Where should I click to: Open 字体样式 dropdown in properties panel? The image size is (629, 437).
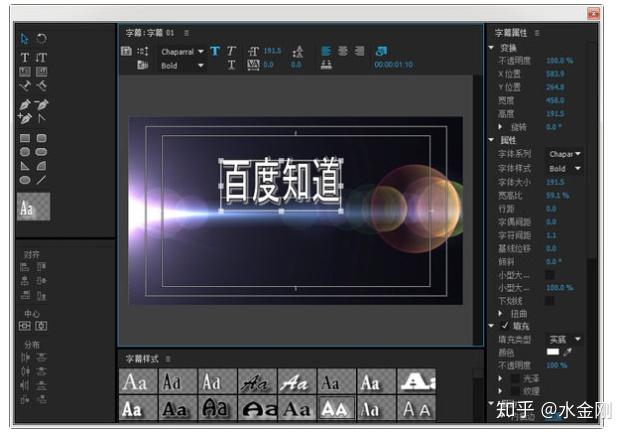coord(564,169)
